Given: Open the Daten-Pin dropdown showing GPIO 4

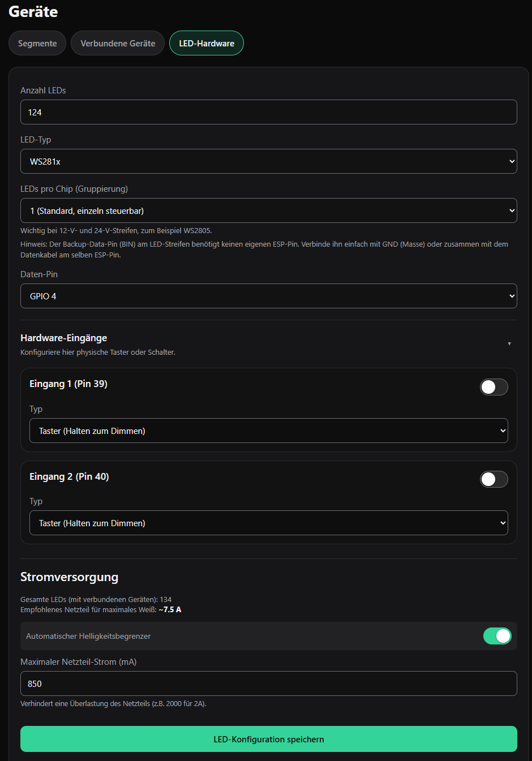Looking at the screenshot, I should [x=269, y=296].
